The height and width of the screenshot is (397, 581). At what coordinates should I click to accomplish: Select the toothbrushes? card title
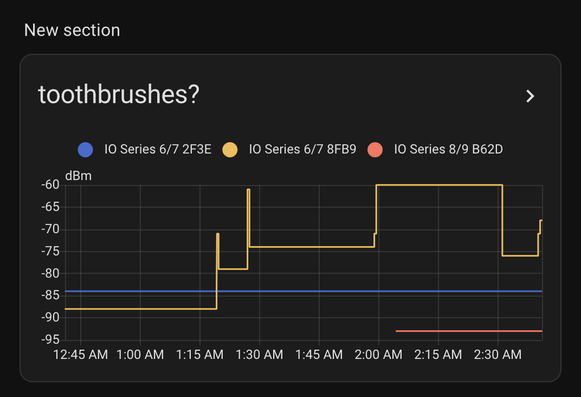click(x=119, y=95)
